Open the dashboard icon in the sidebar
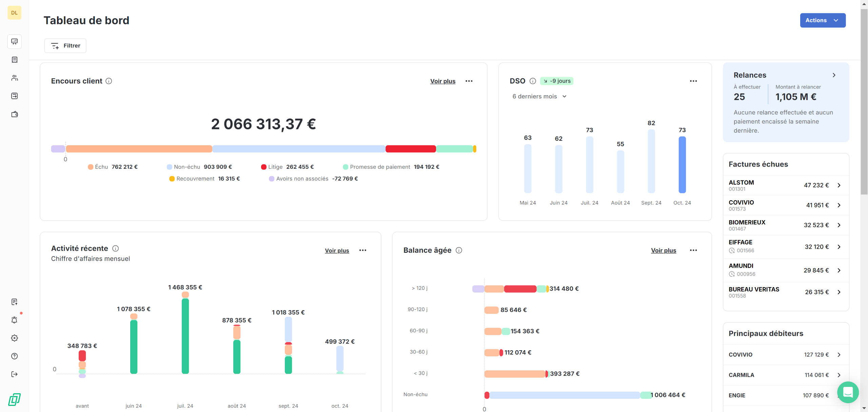 tap(14, 41)
